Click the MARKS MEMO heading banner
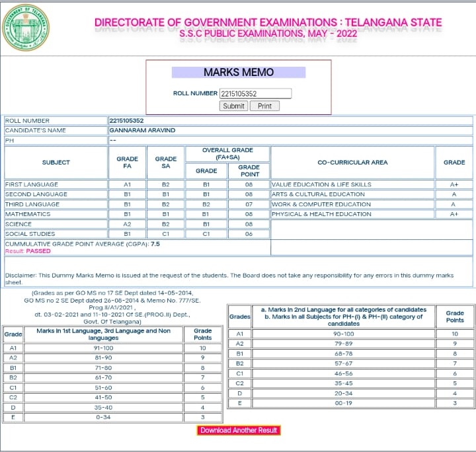This screenshot has height=452, width=476. pyautogui.click(x=239, y=72)
